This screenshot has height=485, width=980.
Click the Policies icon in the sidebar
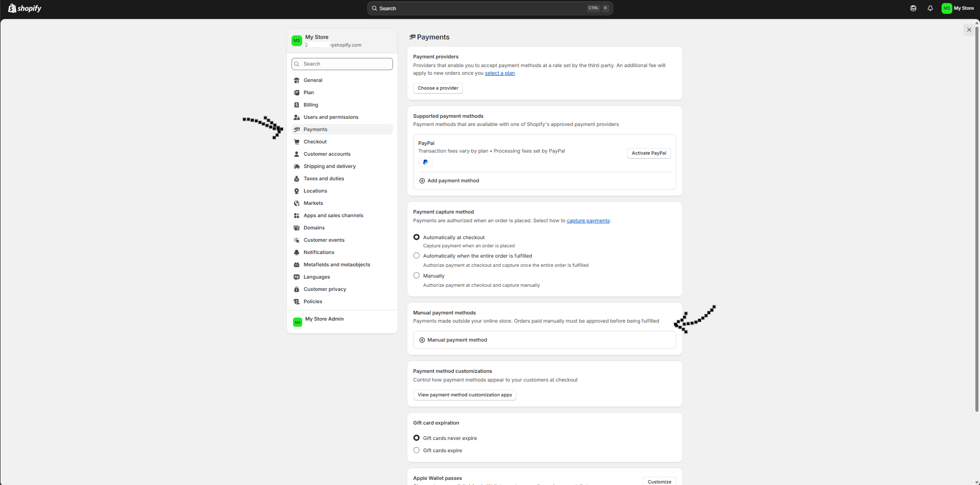tap(297, 302)
